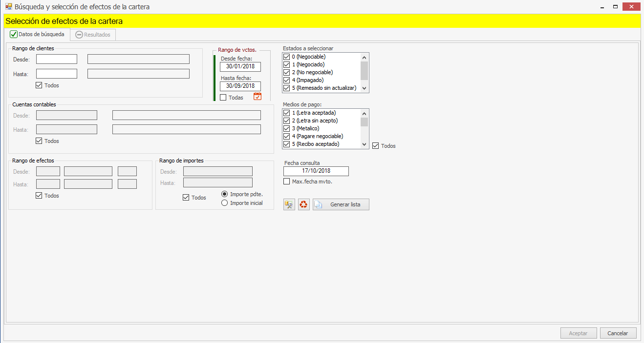
Task: Click green check icon on Datos de búsqueda
Action: (x=14, y=34)
